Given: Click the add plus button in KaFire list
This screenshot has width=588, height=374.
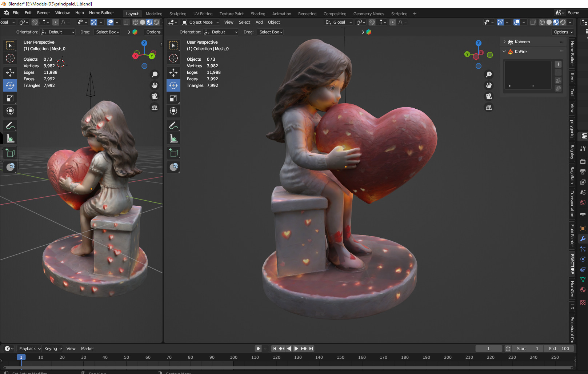Looking at the screenshot, I should click(558, 64).
